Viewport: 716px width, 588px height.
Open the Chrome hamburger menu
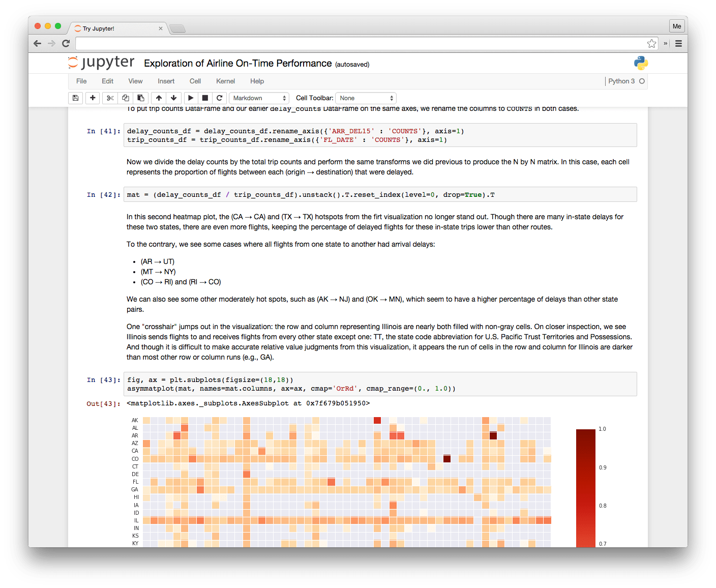[x=678, y=44]
